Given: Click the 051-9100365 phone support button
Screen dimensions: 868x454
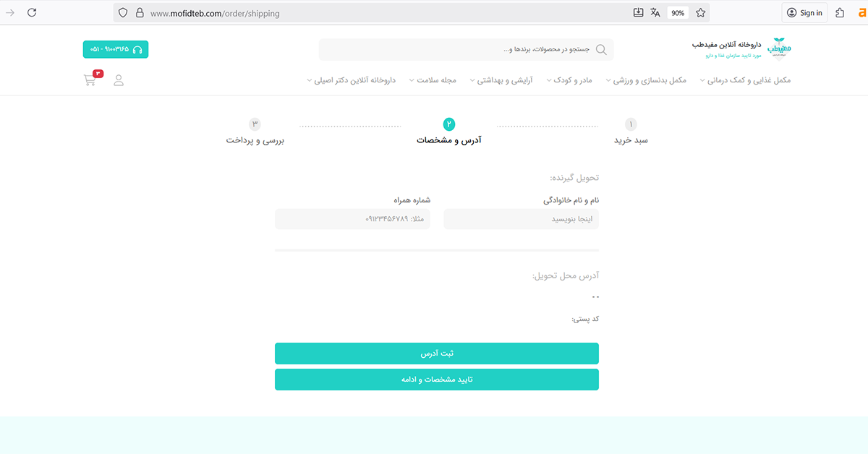Looking at the screenshot, I should (x=116, y=49).
